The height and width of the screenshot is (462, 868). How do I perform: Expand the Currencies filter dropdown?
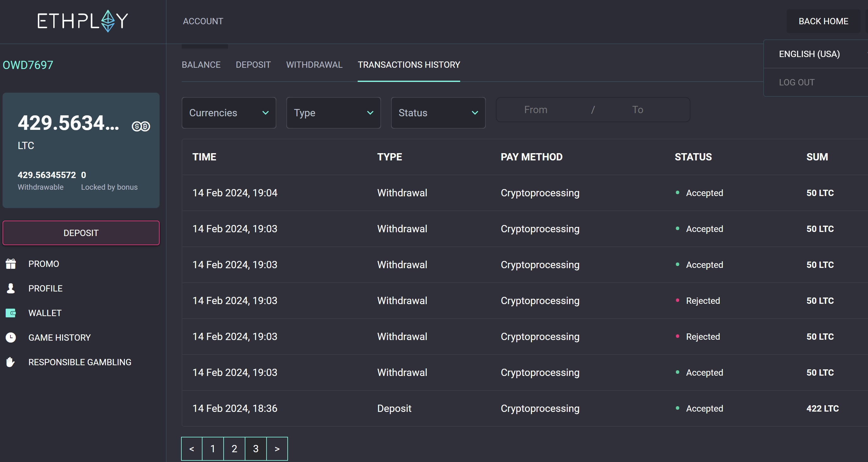(x=229, y=113)
